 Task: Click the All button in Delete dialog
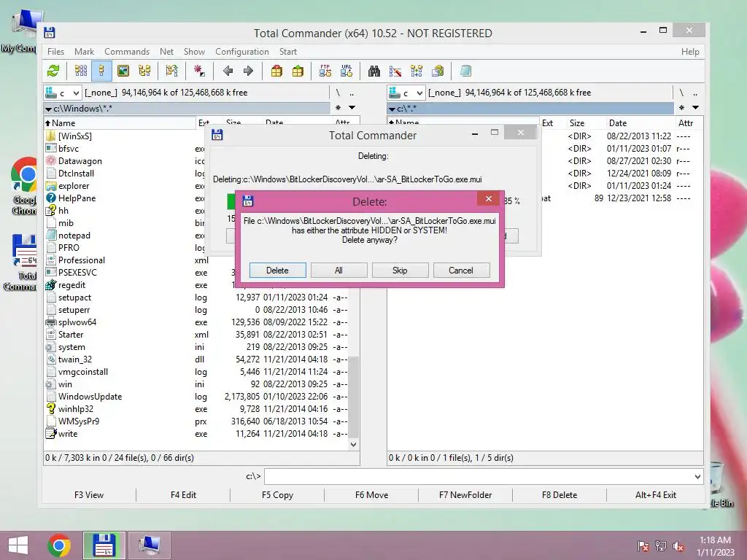pyautogui.click(x=338, y=271)
